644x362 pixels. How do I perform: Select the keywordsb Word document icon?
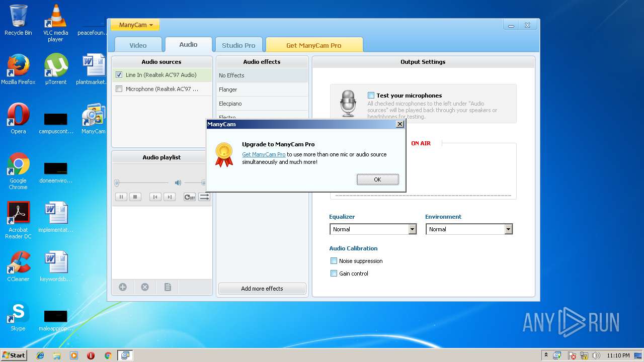[55, 266]
